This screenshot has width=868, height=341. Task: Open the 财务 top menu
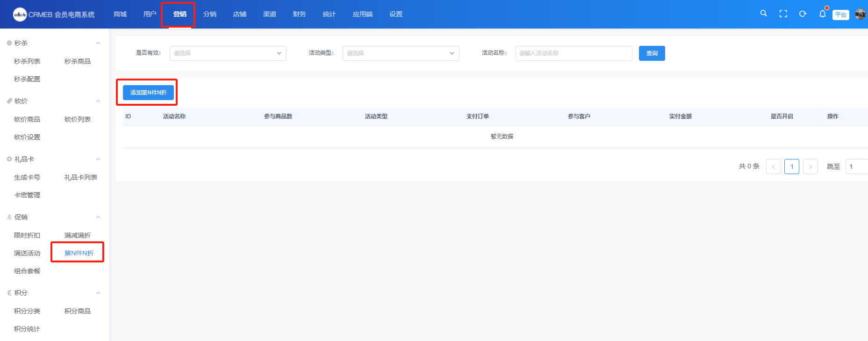pos(299,14)
